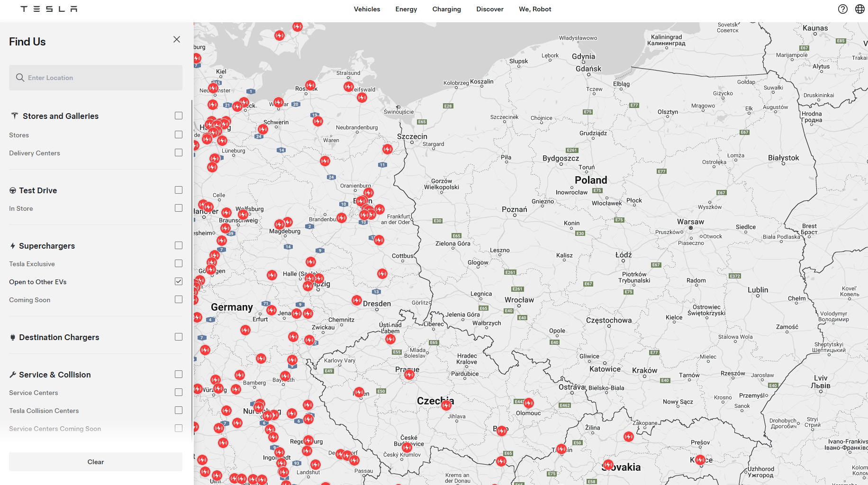Viewport: 868px width, 485px height.
Task: Close the Find Us panel
Action: point(177,39)
